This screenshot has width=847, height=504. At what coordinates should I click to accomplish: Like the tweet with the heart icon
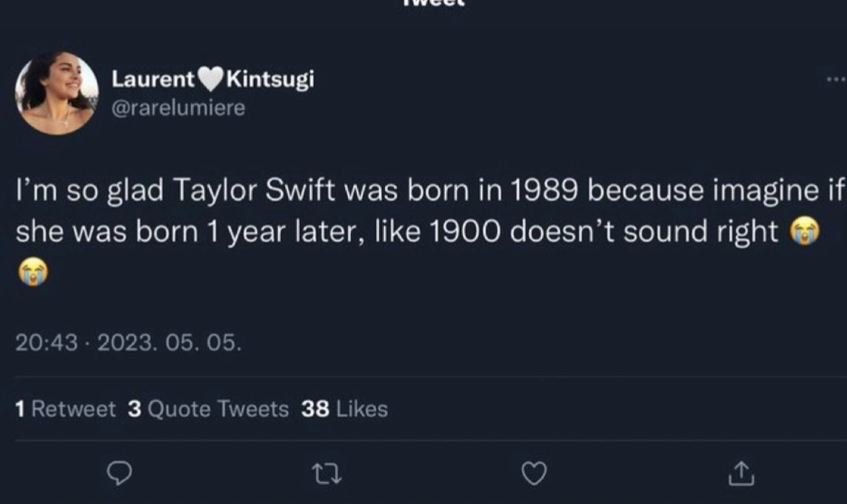[x=535, y=474]
